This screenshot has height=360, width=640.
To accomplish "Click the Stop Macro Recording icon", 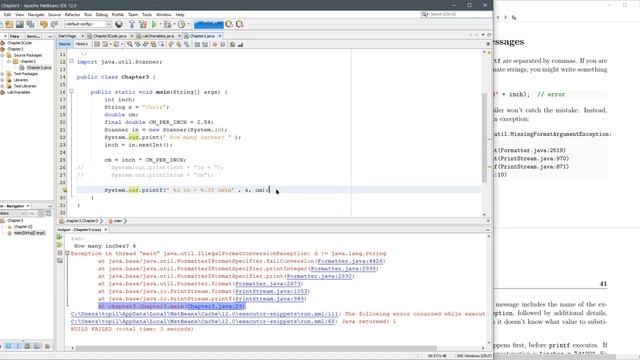I will pos(222,44).
